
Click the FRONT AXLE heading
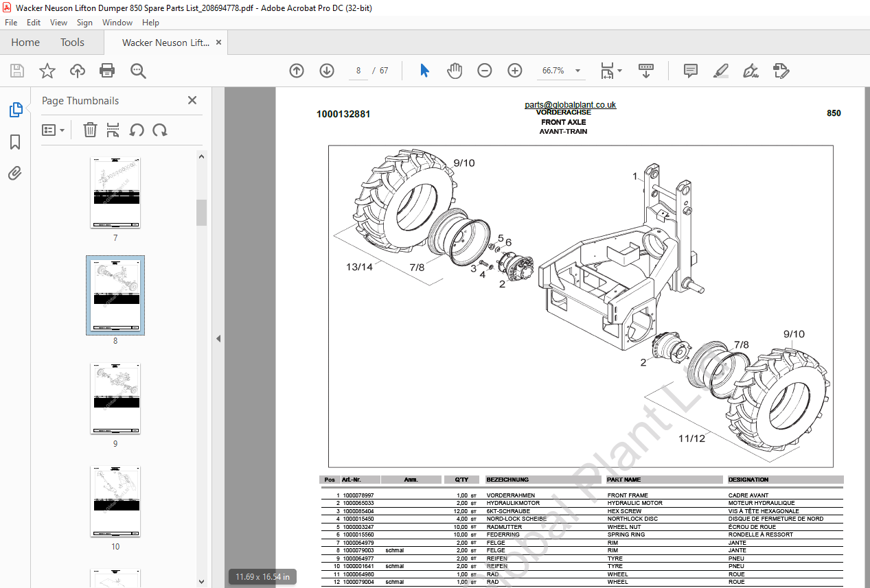[x=564, y=122]
